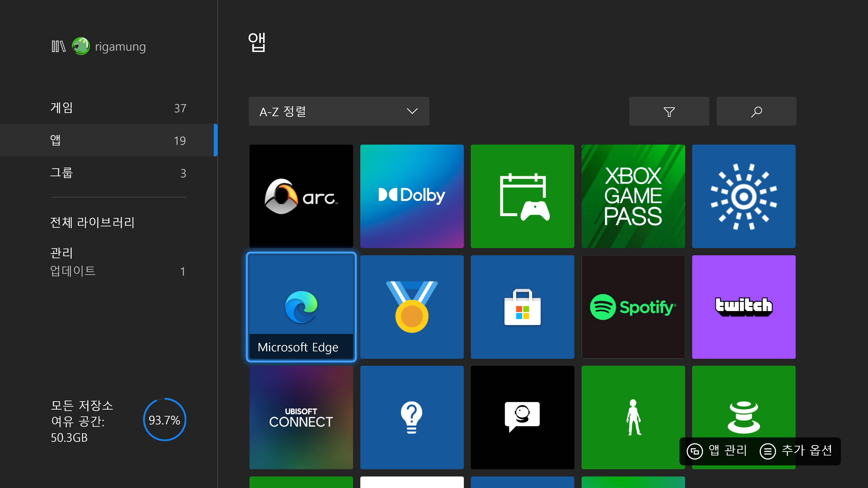Open 전체 라이브러리
The height and width of the screenshot is (488, 868).
[92, 222]
